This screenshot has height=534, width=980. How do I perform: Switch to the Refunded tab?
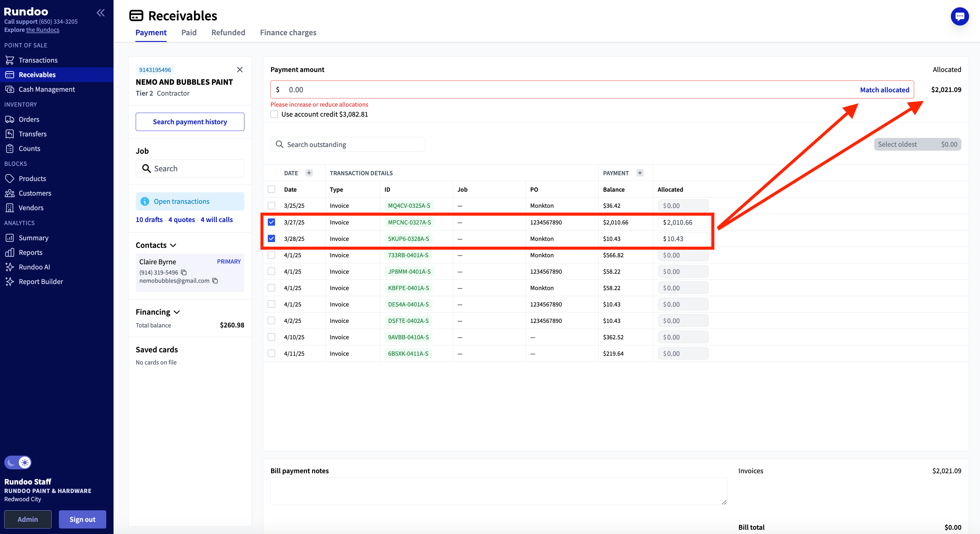tap(228, 33)
